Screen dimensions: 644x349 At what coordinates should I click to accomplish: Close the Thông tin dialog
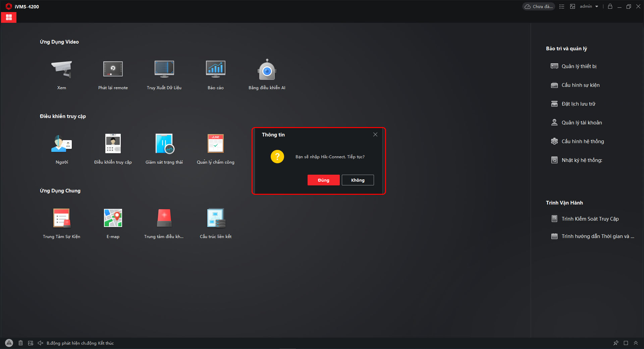375,134
